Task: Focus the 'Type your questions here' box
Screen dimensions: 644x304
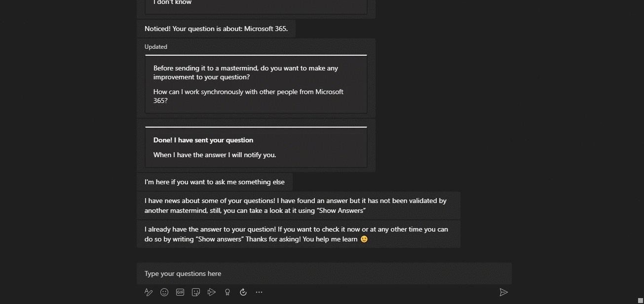Action: coord(324,273)
